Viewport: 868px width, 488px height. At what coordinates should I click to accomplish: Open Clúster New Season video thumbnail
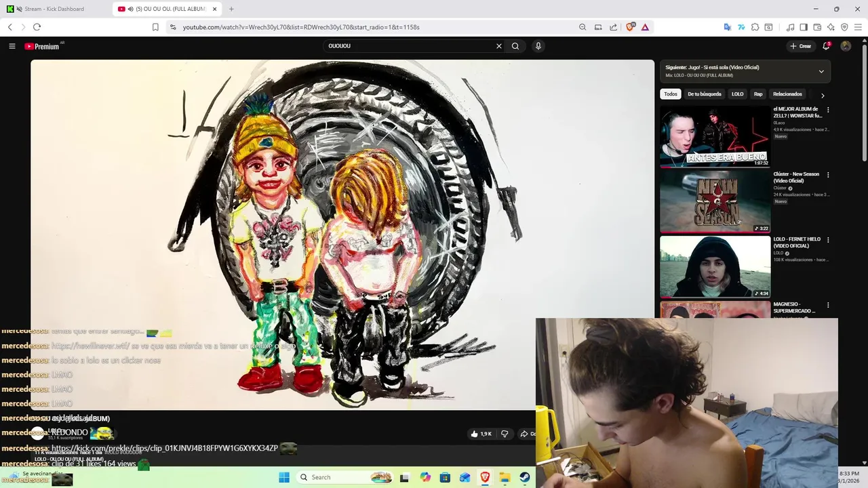tap(715, 201)
